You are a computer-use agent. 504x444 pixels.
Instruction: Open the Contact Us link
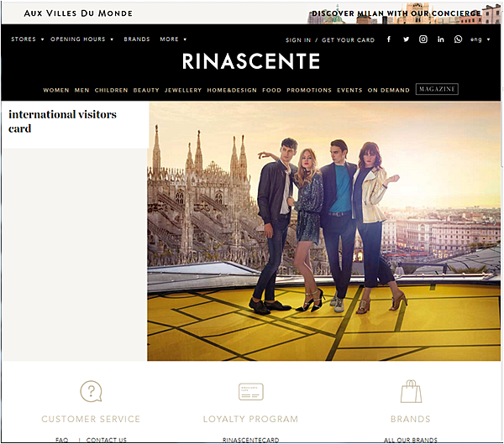[107, 440]
